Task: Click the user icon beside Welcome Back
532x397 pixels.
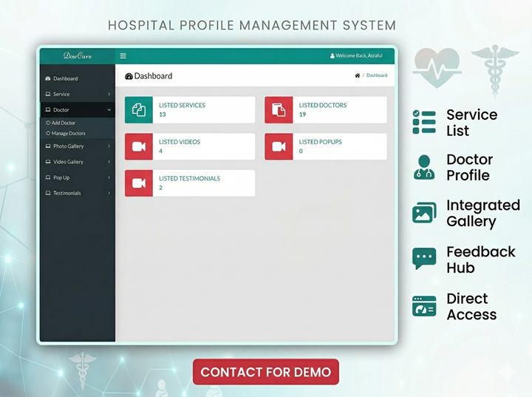Action: (332, 56)
